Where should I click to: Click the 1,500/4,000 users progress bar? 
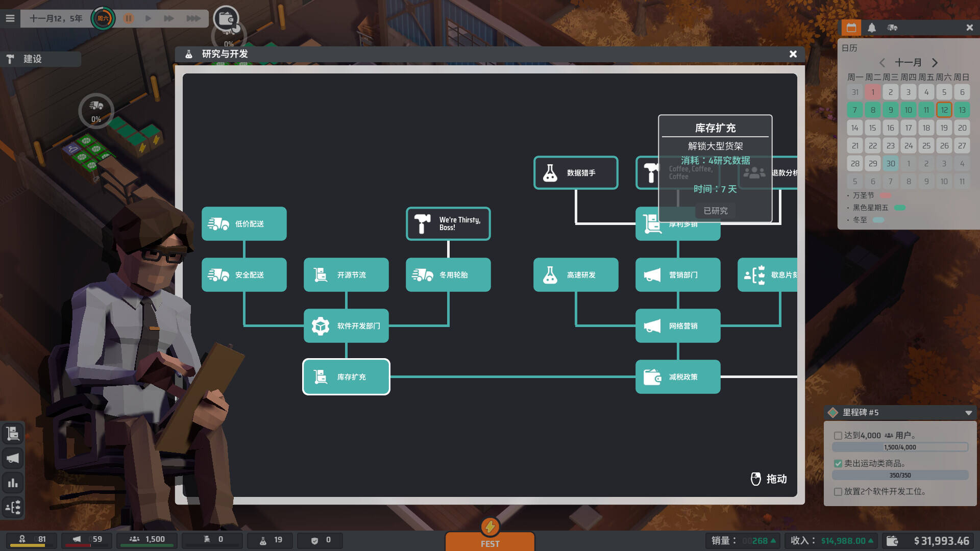(x=900, y=447)
